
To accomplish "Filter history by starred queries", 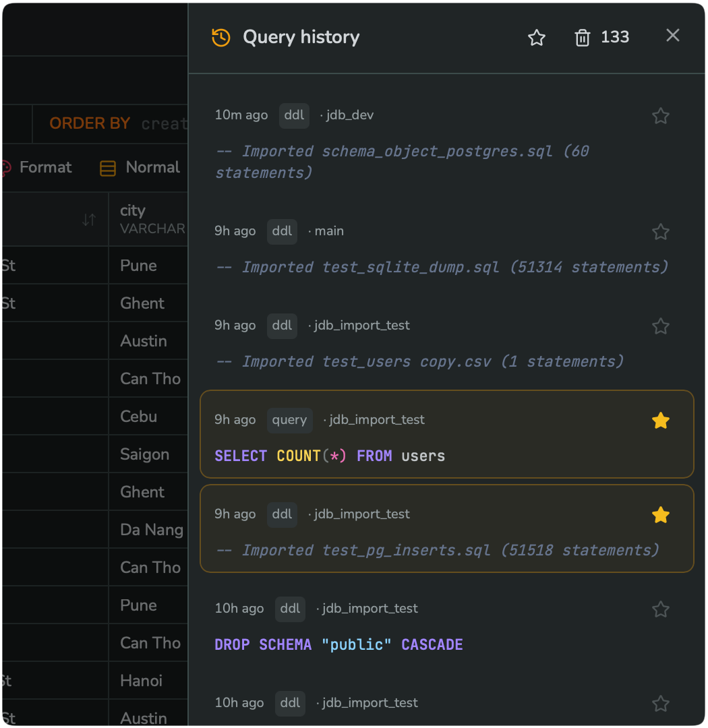I will 537,37.
